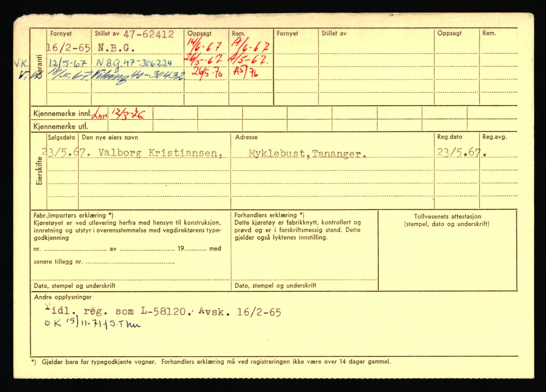Select the Den nye eiers navn header

110,138
